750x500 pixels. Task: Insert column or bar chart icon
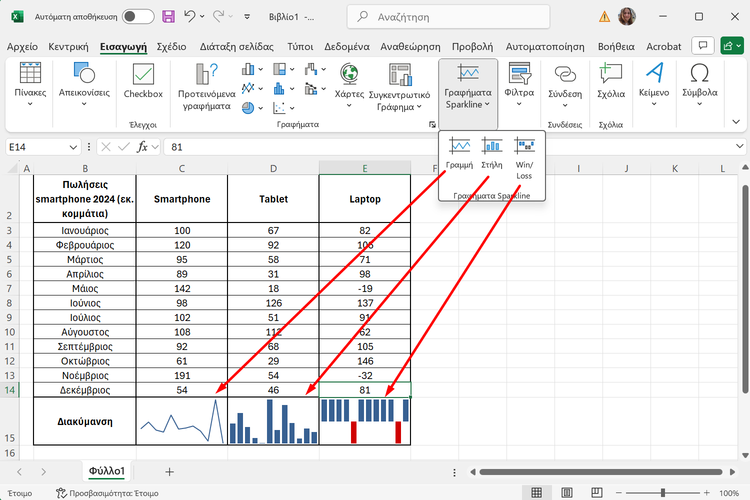(248, 69)
